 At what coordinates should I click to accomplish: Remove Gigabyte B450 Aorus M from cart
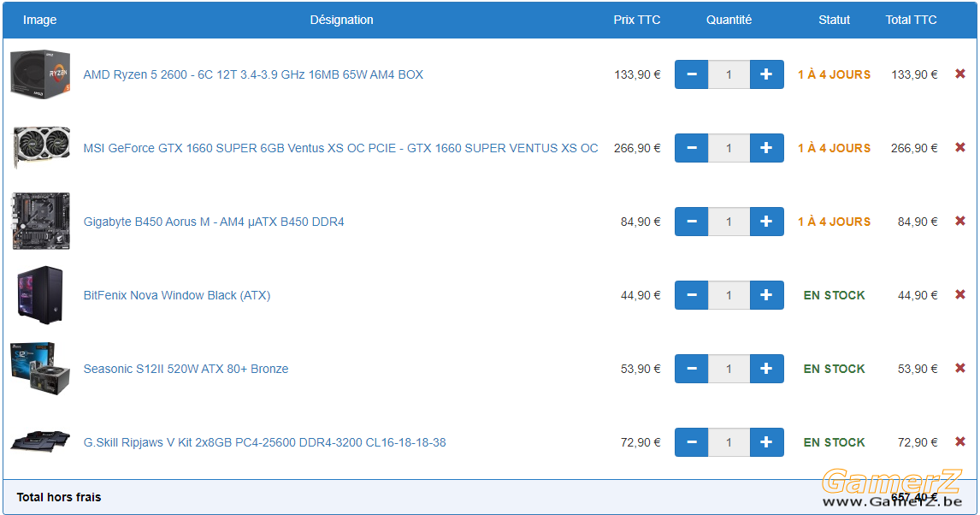[x=960, y=222]
